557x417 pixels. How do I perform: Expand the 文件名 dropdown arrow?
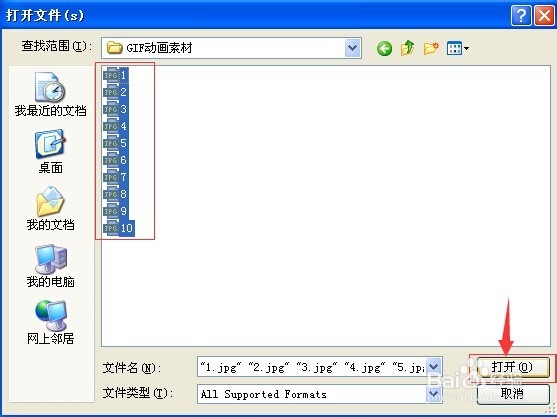(433, 367)
